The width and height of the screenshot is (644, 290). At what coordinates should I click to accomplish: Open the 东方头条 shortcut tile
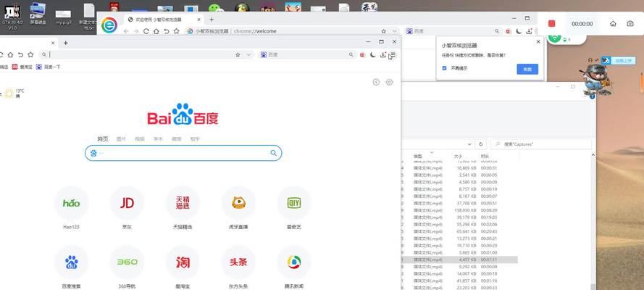238,262
